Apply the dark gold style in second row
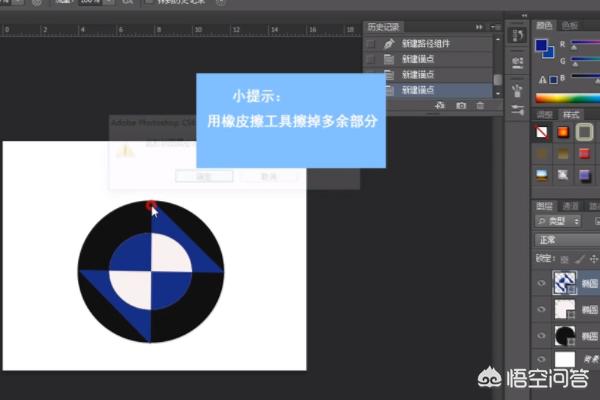 point(541,154)
